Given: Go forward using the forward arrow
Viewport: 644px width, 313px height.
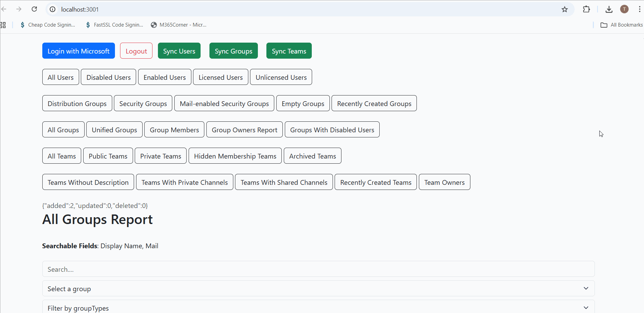Looking at the screenshot, I should pyautogui.click(x=19, y=9).
